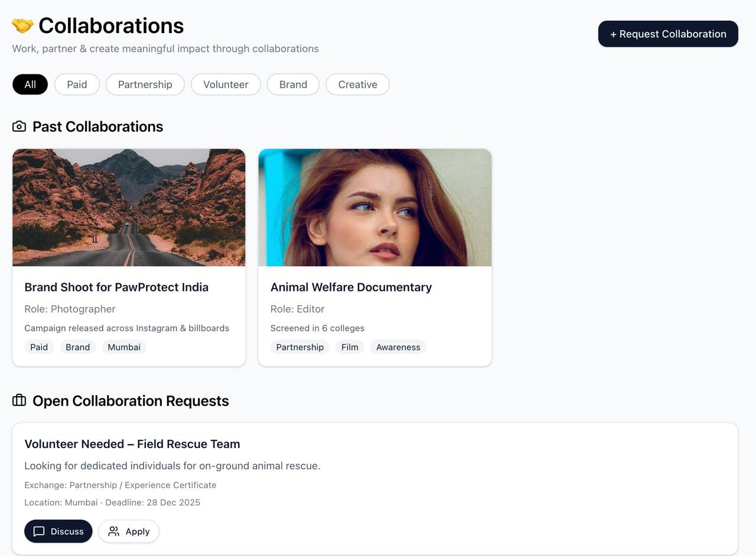
Task: Open Animal Welfare Documentary card title
Action: pyautogui.click(x=351, y=287)
